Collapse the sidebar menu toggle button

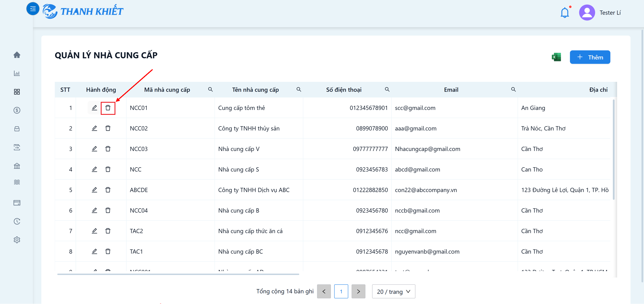[33, 9]
